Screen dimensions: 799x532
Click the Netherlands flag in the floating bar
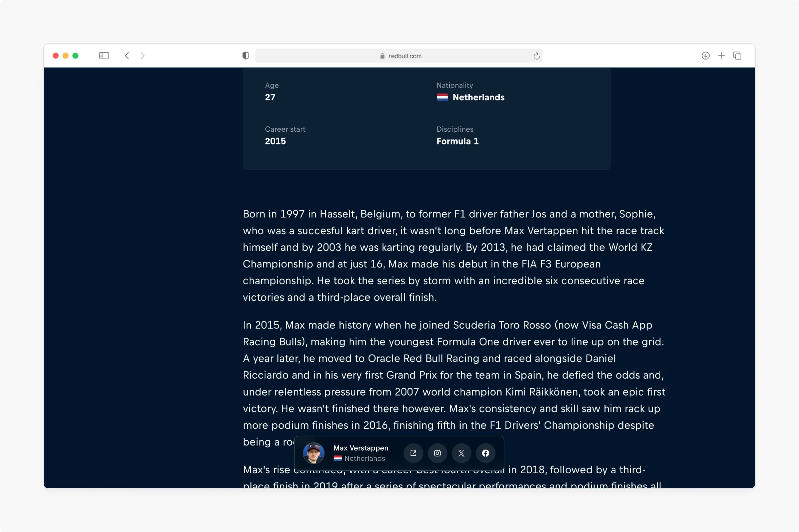(338, 458)
